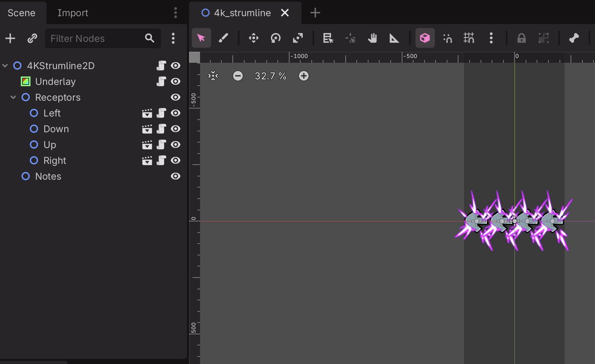Viewport: 595px width, 364px height.
Task: Click the pivot point tool icon
Action: [351, 38]
